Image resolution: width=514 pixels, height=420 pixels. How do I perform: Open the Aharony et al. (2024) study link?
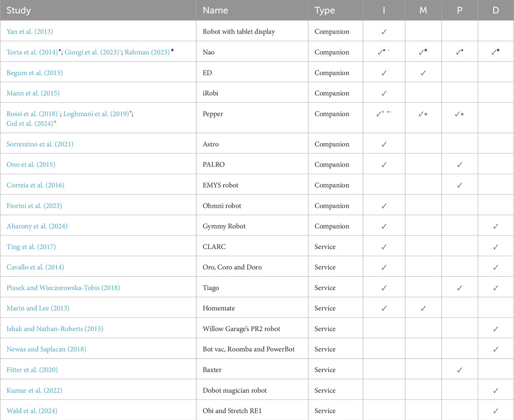[37, 226]
